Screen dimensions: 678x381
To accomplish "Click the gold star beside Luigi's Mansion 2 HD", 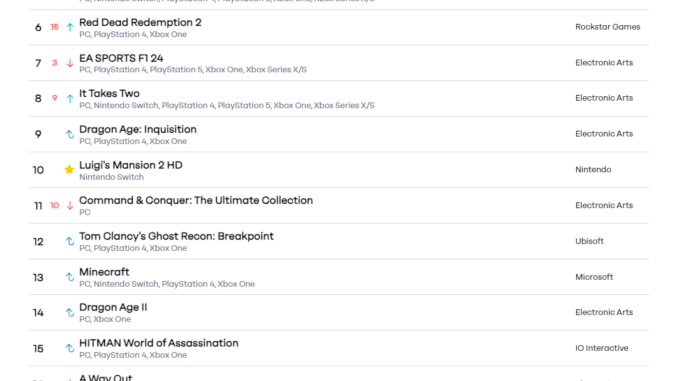I will point(69,170).
